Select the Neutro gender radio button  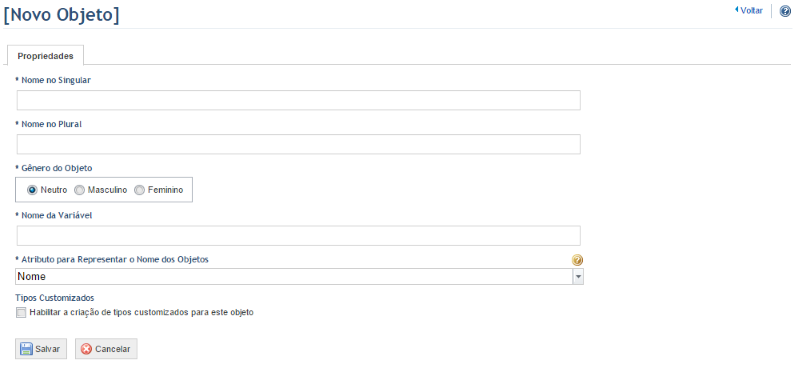click(32, 190)
